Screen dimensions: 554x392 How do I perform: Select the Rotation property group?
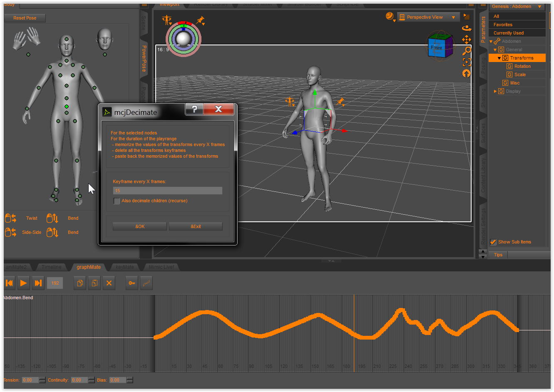click(522, 66)
